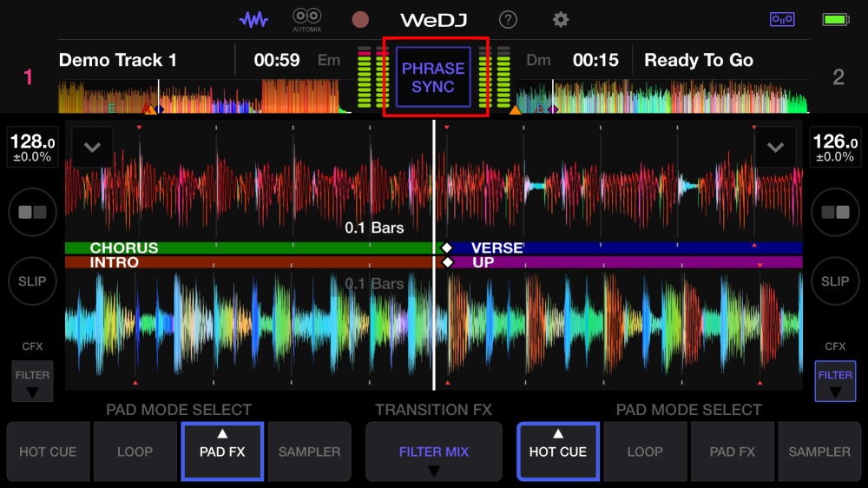Expand deck 2 chevron menu

point(775,148)
